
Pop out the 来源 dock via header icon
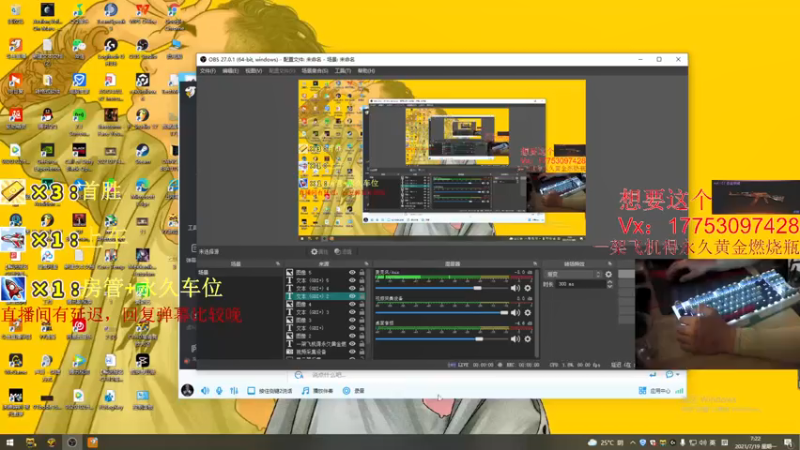(x=366, y=264)
